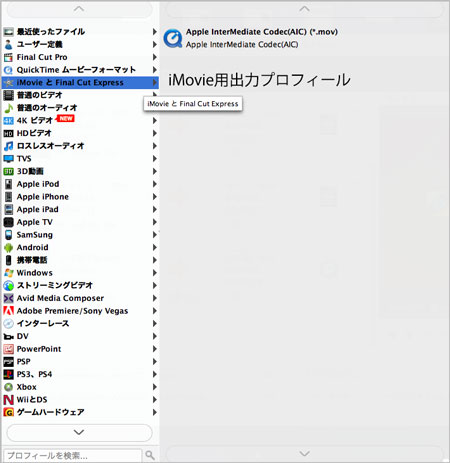Click the common audio (普通のオーディオ) green note icon
Viewport: 450px width, 463px height.
click(x=8, y=108)
